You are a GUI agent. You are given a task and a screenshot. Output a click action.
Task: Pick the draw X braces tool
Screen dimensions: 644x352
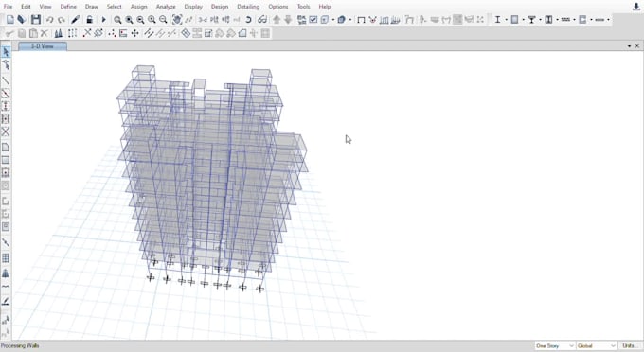pos(6,132)
